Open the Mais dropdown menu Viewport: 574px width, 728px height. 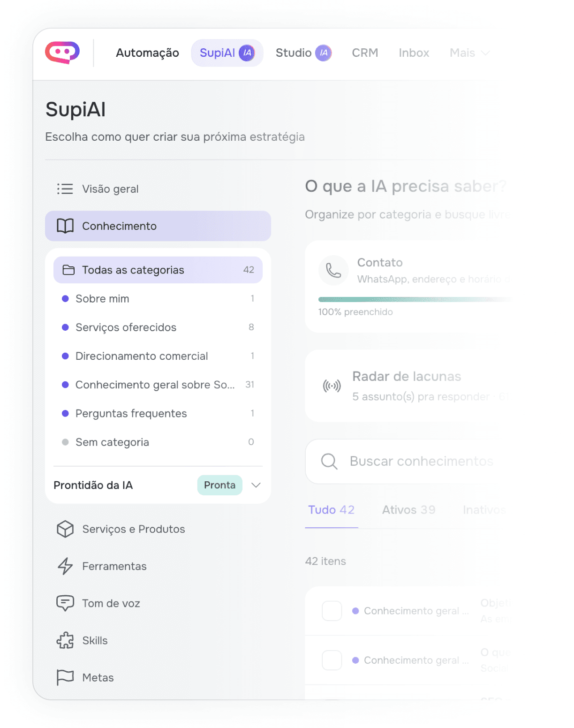coord(469,53)
